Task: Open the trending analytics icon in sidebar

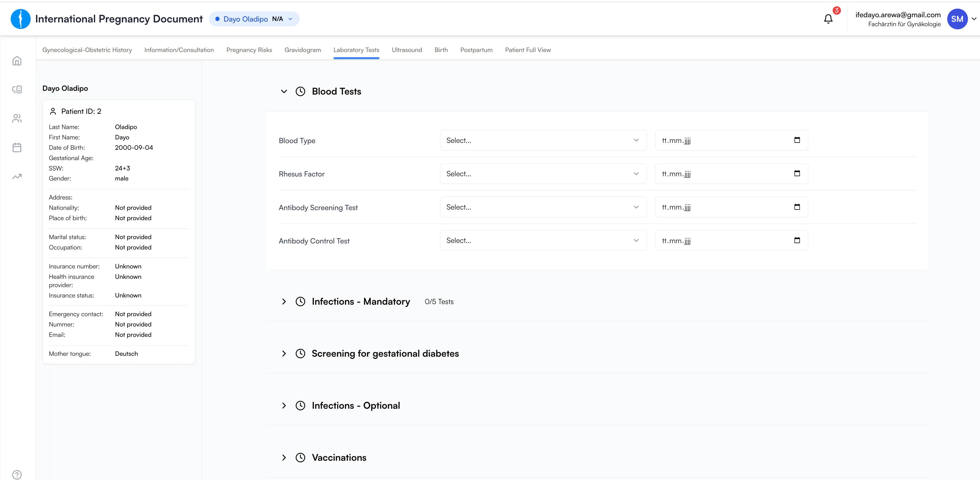Action: (17, 176)
